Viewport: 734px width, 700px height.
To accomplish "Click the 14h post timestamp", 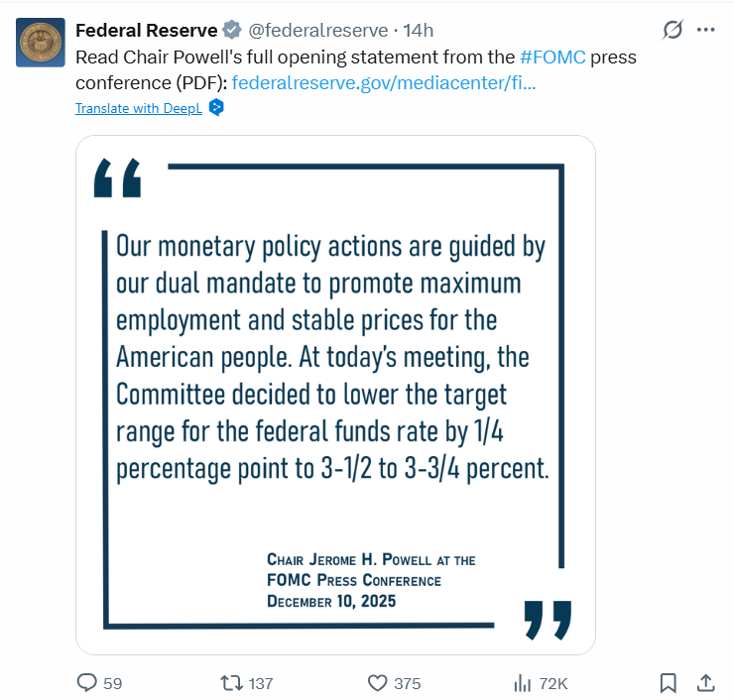I will [418, 30].
